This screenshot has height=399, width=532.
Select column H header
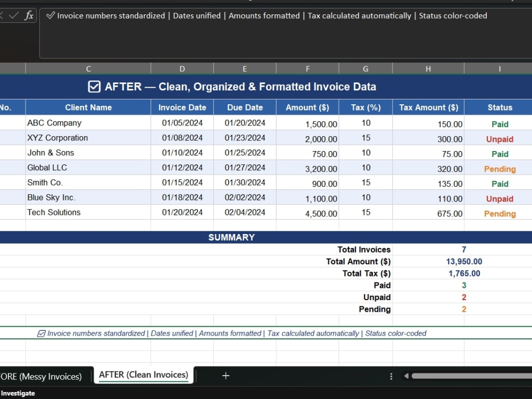point(428,69)
